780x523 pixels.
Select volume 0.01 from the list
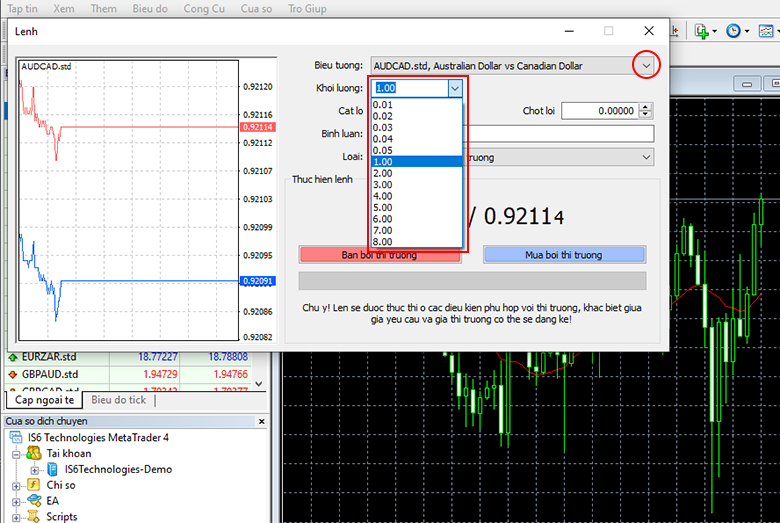(x=417, y=105)
